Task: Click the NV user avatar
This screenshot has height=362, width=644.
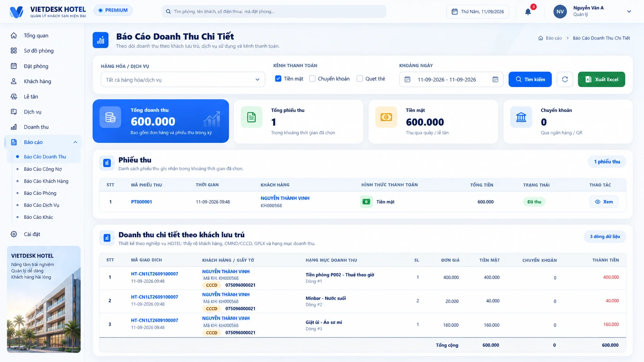Action: (x=560, y=12)
